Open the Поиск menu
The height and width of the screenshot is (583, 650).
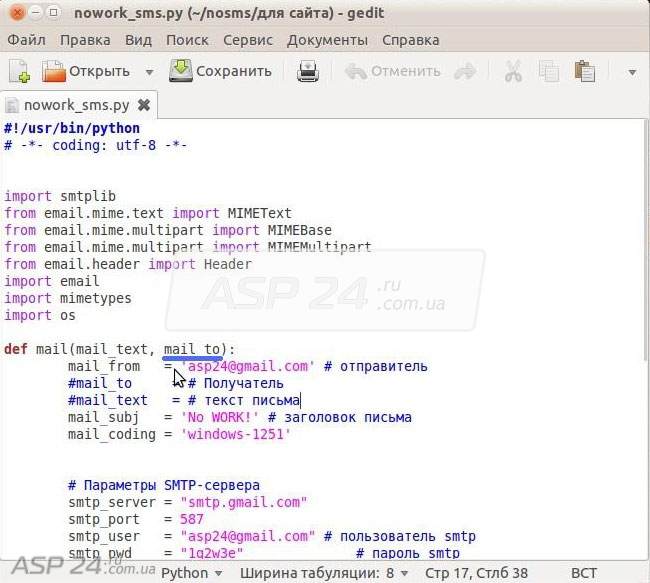coord(187,40)
